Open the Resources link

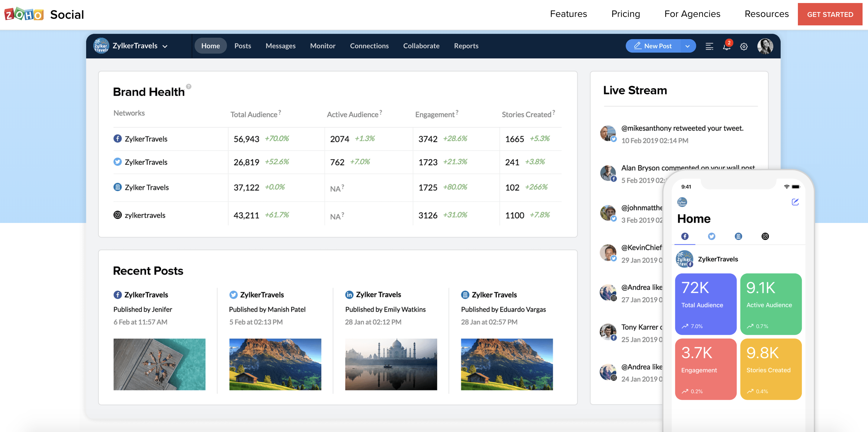[766, 14]
